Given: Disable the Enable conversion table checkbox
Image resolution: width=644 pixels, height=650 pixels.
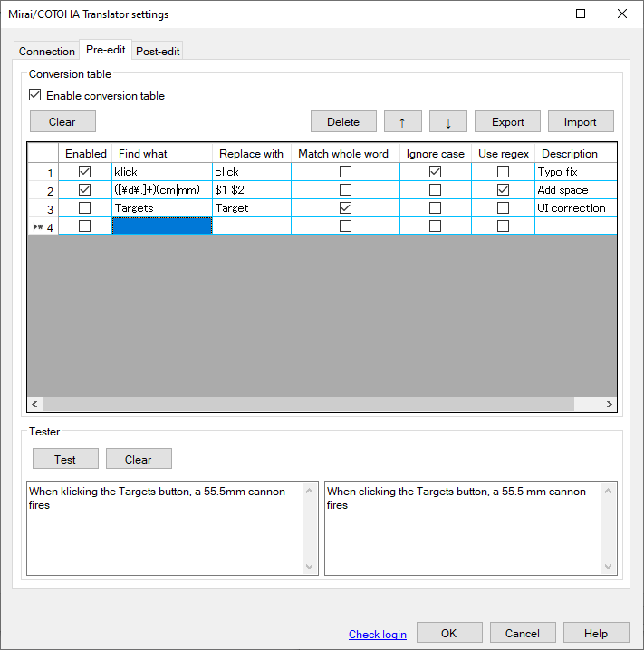Looking at the screenshot, I should coord(35,95).
